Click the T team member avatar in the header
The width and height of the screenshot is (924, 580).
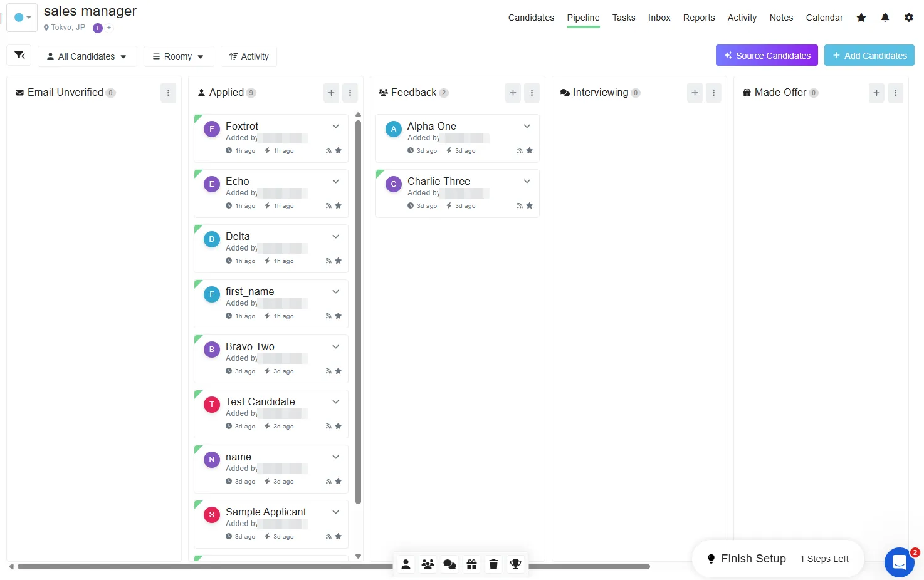tap(98, 28)
